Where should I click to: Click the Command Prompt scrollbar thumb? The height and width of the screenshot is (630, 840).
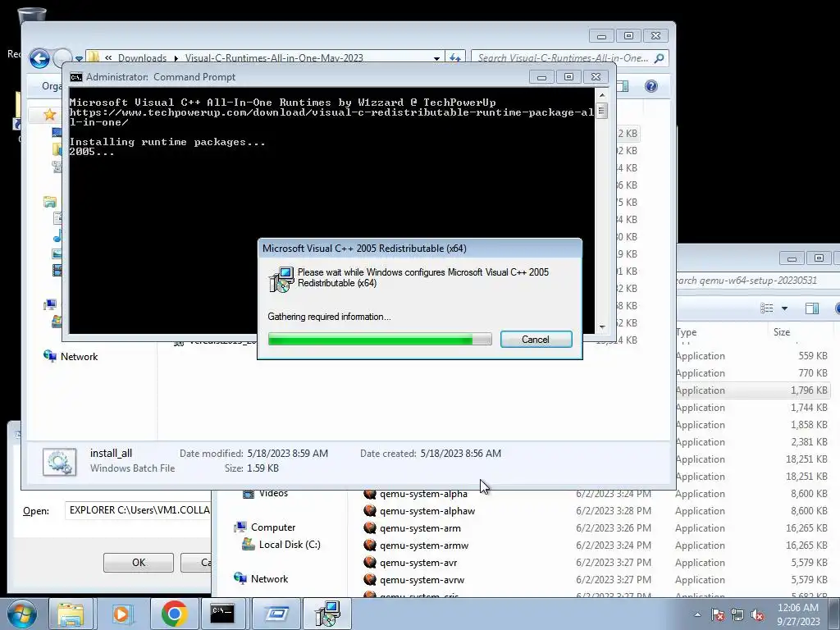(602, 111)
